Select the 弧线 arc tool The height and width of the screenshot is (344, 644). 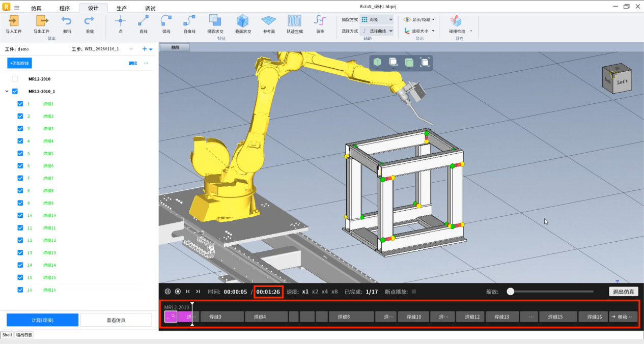point(166,21)
